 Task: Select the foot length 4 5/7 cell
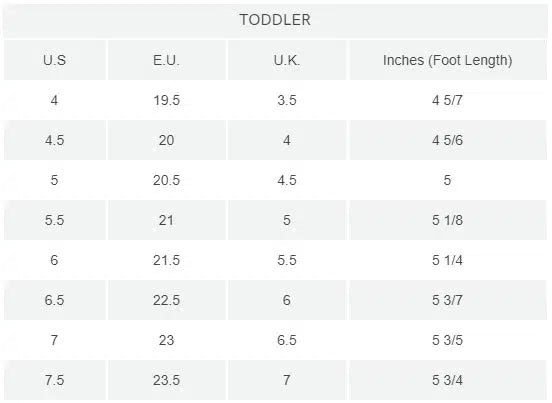tap(447, 100)
